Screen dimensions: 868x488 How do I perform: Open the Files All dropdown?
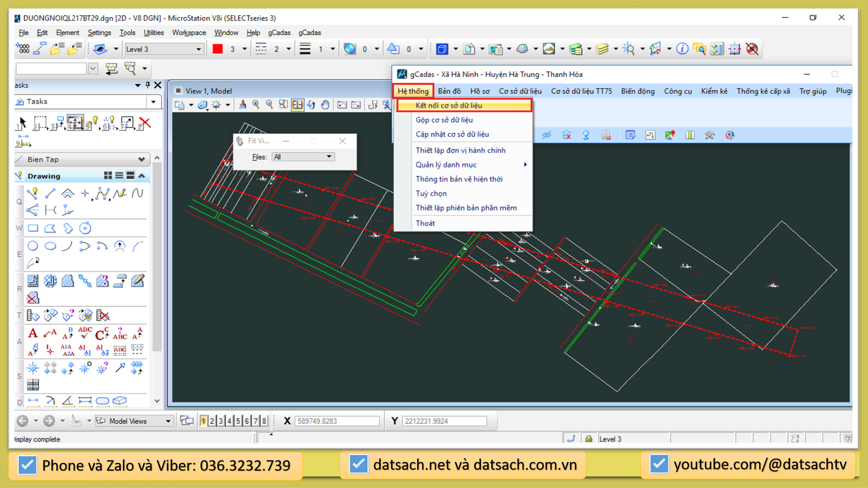329,157
